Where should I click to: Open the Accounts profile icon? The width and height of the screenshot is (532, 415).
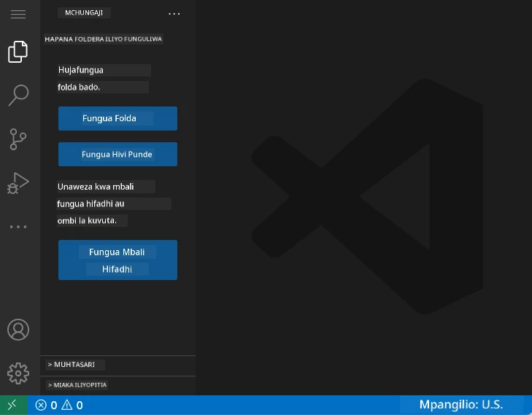[18, 330]
